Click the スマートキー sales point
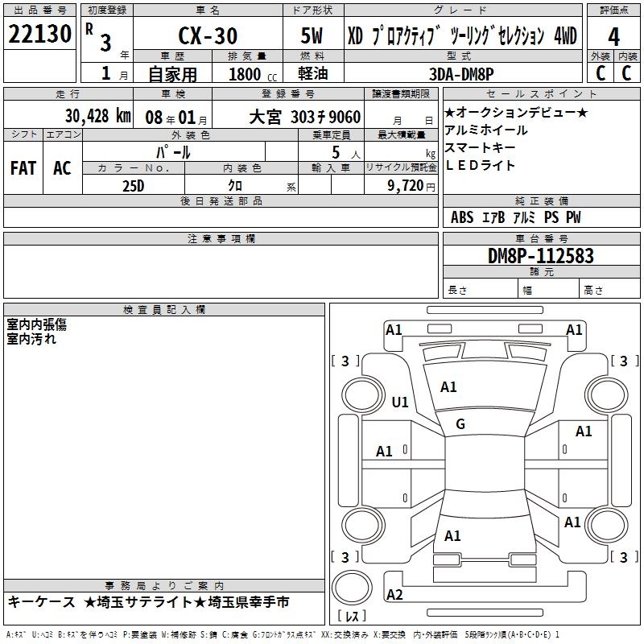Screen dimensions: 644x644 coord(480,147)
